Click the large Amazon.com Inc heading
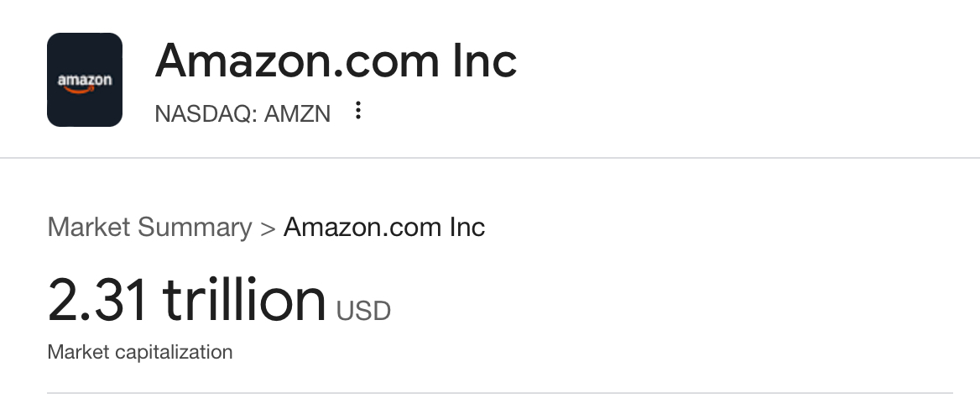This screenshot has height=404, width=980. (336, 61)
